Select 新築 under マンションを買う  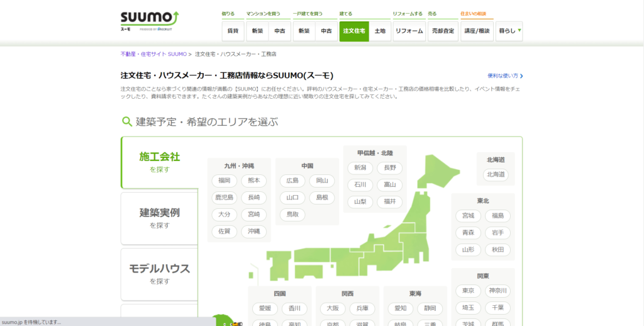[x=257, y=31]
